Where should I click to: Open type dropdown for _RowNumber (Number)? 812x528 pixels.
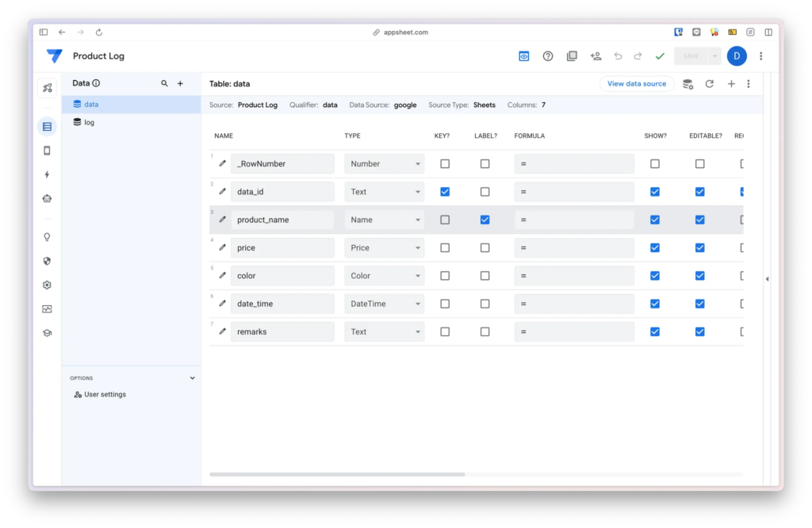click(385, 163)
